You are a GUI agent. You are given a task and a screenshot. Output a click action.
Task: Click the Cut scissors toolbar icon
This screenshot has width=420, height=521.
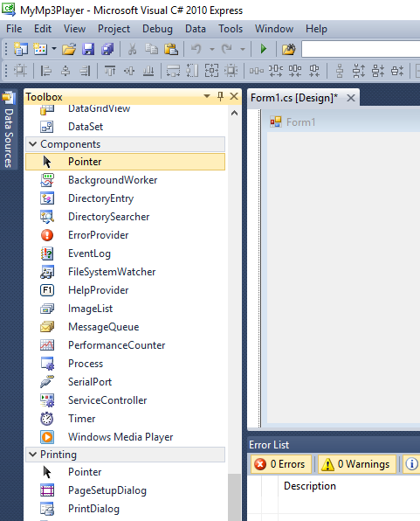[x=132, y=49]
